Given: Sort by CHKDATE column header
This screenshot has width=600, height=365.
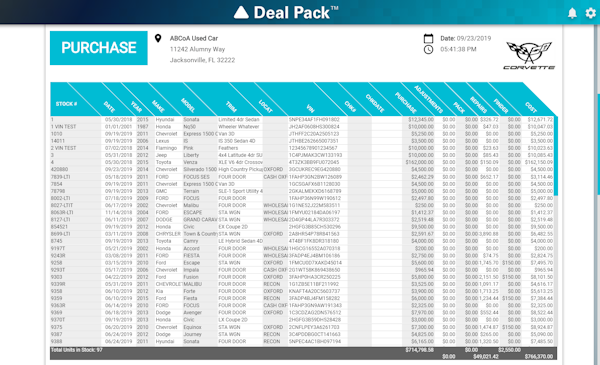Looking at the screenshot, I should point(375,103).
